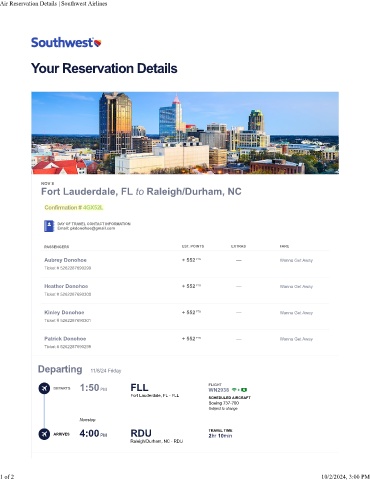Click the WN flight number link
This screenshot has width=370, height=480.
219,390
